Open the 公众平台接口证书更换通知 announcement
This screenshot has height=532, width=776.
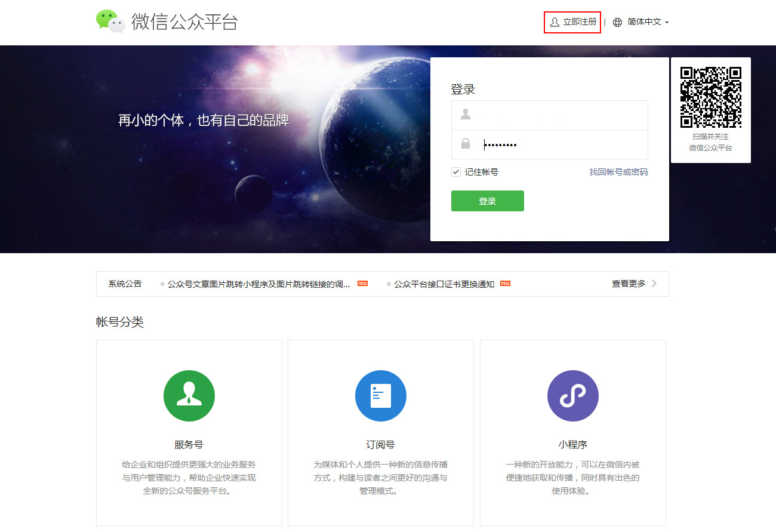[x=444, y=284]
